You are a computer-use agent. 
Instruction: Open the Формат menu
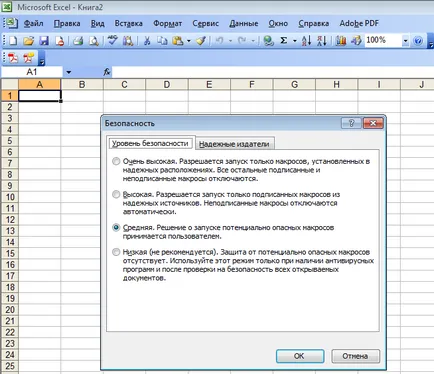pyautogui.click(x=167, y=23)
